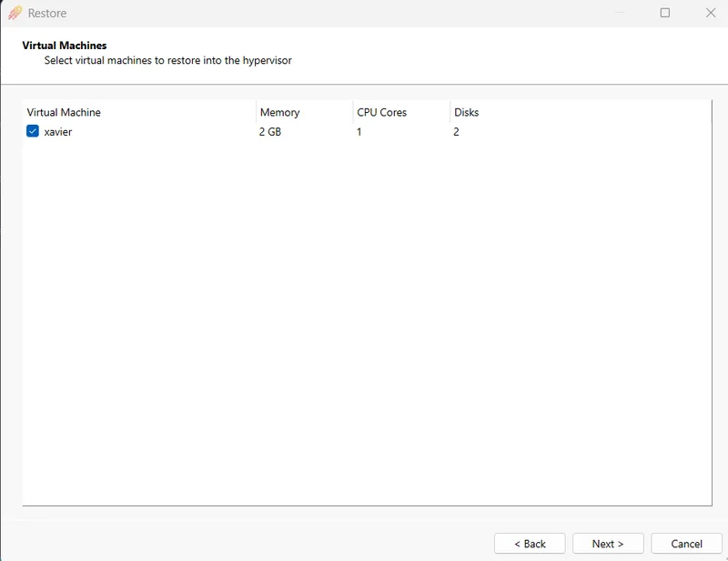728x561 pixels.
Task: Click the CPU Cores column header
Action: pos(381,112)
